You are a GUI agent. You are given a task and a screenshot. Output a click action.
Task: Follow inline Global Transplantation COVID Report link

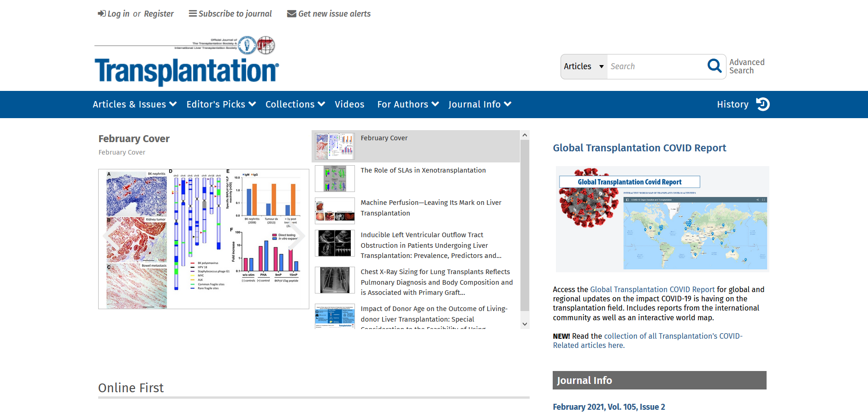point(652,289)
